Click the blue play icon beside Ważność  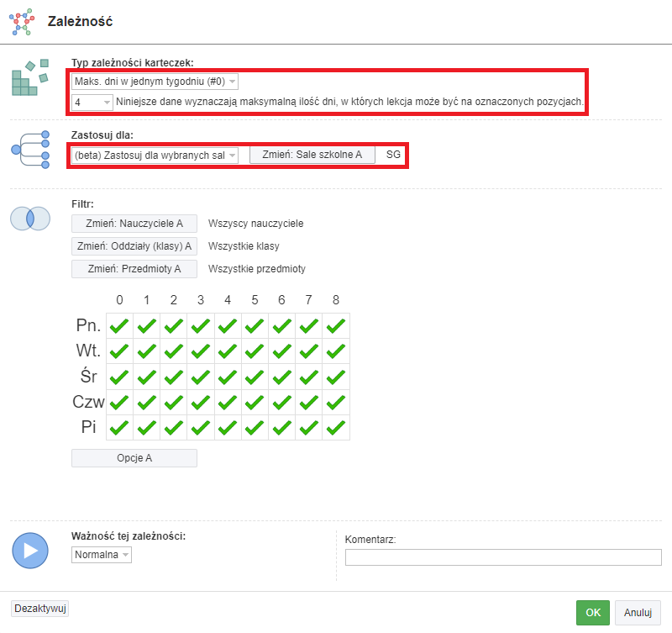(30, 551)
